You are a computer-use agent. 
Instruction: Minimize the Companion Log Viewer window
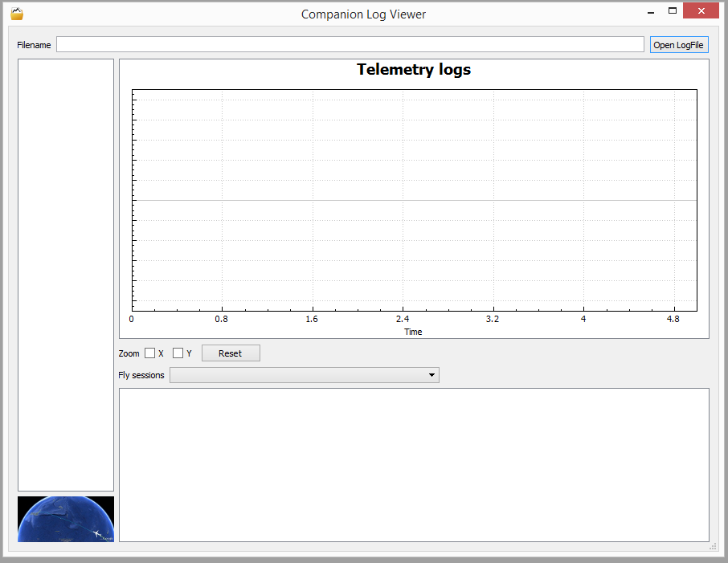[651, 11]
